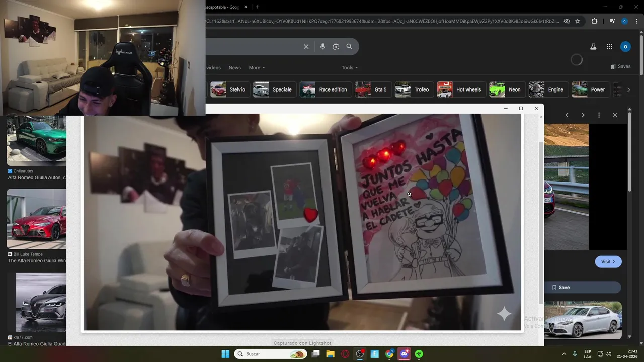Click the Chileautos source link
The image size is (644, 362).
click(23, 171)
